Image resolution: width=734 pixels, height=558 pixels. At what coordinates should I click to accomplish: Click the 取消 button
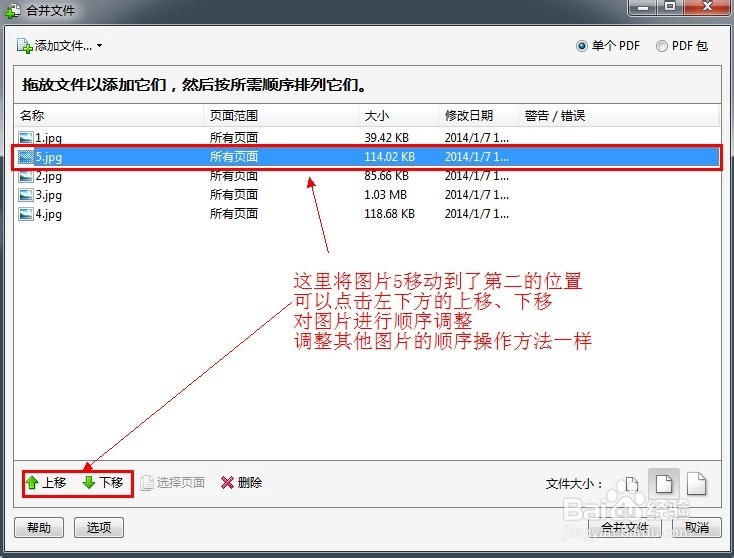pos(697,528)
